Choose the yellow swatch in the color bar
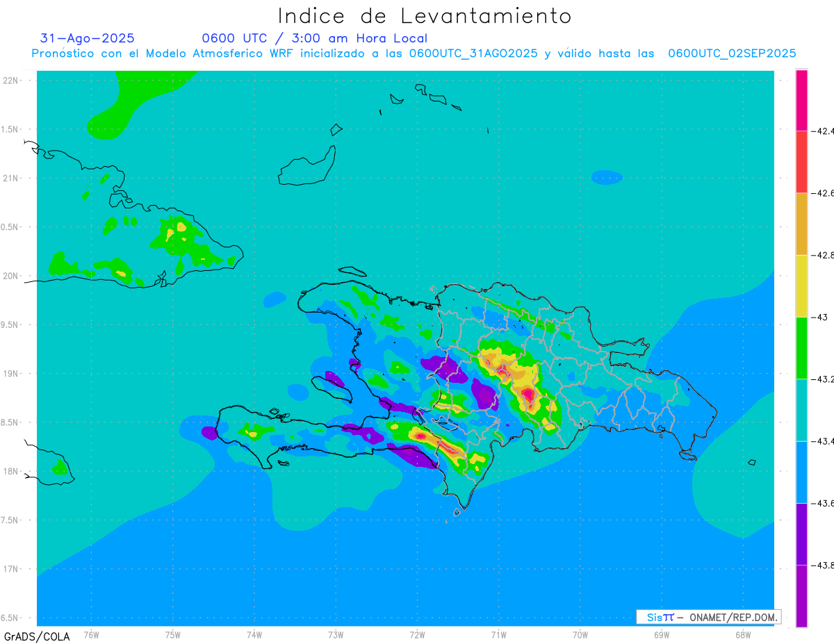 [x=801, y=286]
